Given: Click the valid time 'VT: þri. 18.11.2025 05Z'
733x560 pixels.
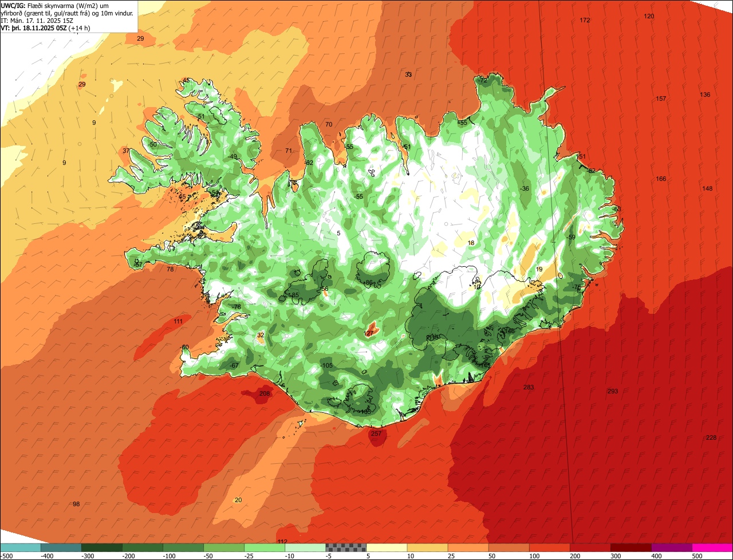Looking at the screenshot, I should (x=34, y=27).
